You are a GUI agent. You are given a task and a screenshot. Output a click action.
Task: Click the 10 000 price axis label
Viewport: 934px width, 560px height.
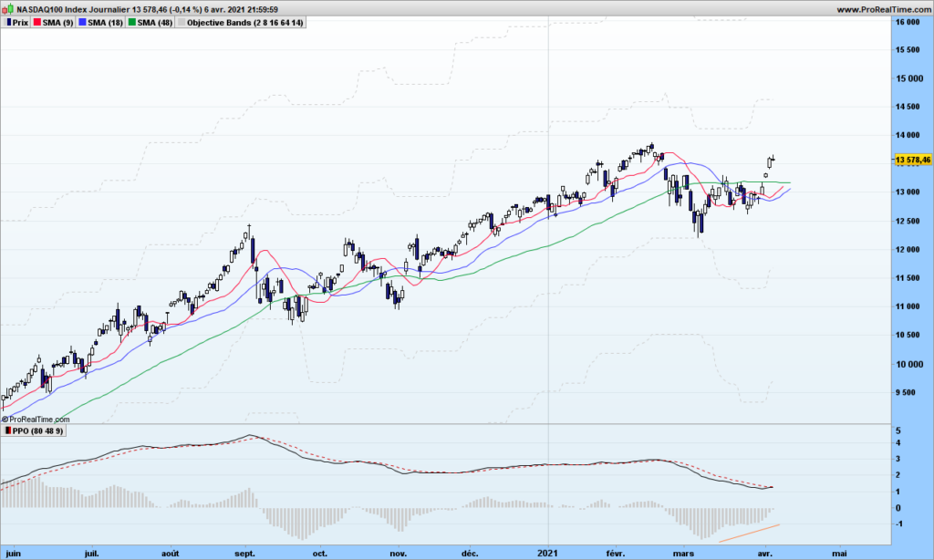(908, 364)
